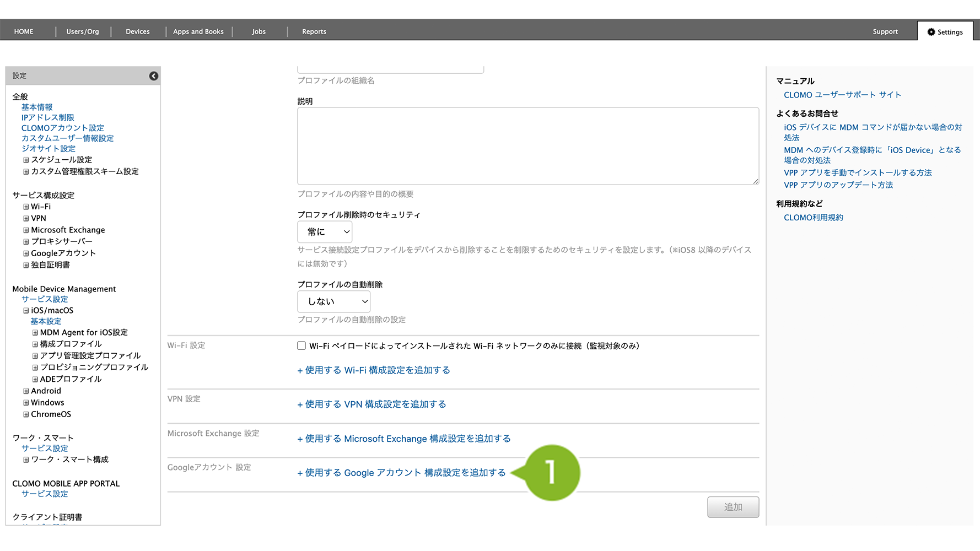
Task: Expand the スケジュール設定 plus icon
Action: pyautogui.click(x=26, y=160)
